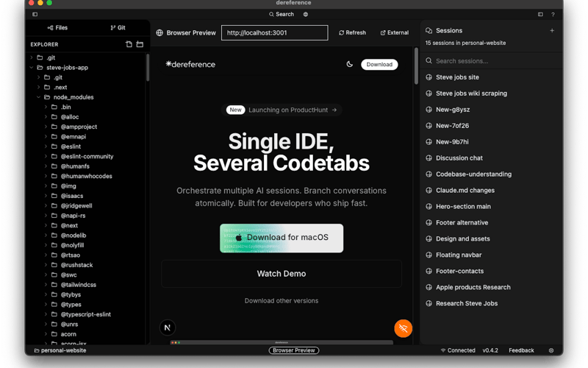Focus the Search sessions field

pyautogui.click(x=491, y=61)
